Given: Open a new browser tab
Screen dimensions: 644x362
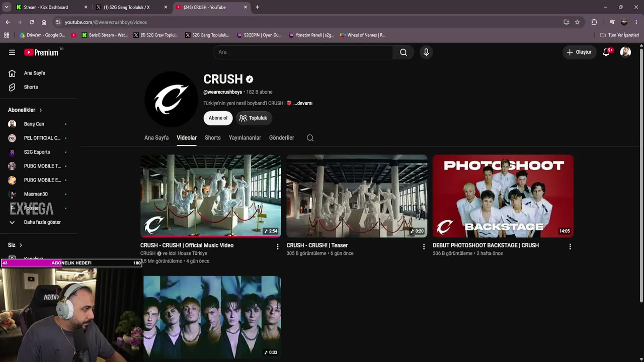Looking at the screenshot, I should pos(258,7).
